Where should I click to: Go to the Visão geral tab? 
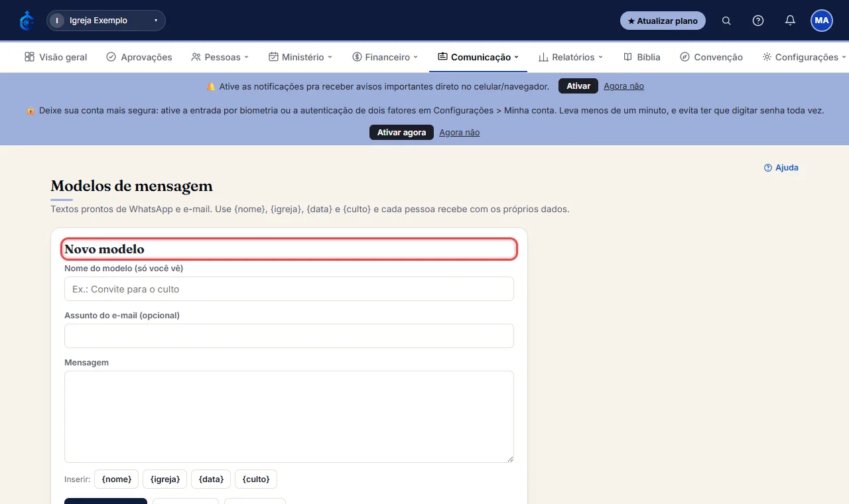coord(56,57)
